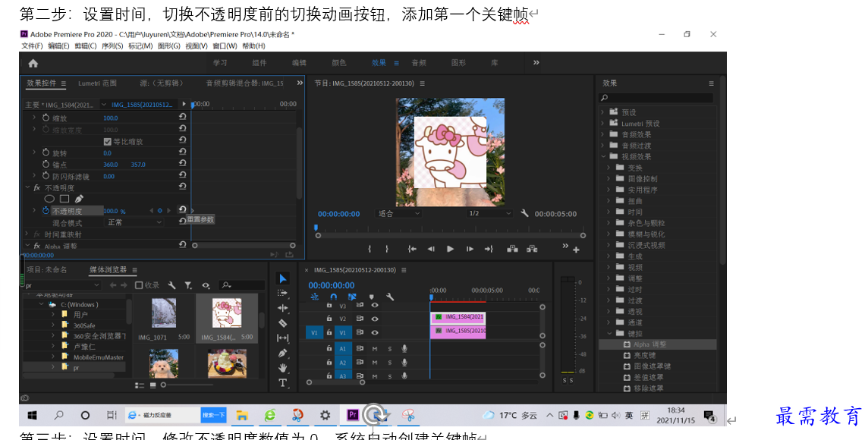Open the Sequence menu
The image size is (868, 440).
pyautogui.click(x=112, y=46)
